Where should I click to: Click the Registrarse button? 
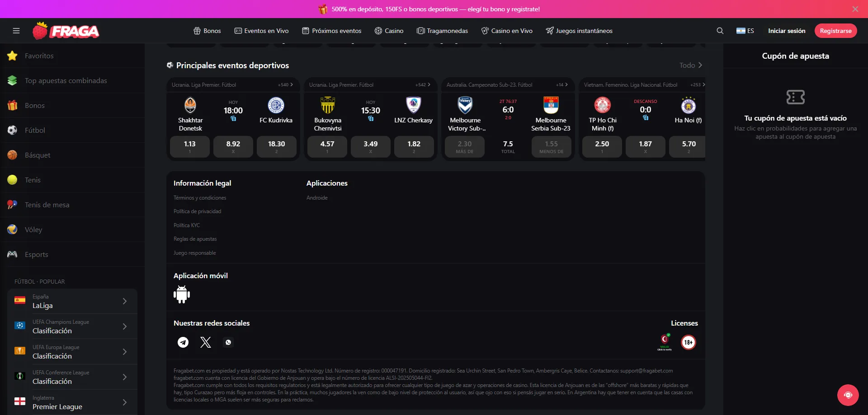pos(836,31)
